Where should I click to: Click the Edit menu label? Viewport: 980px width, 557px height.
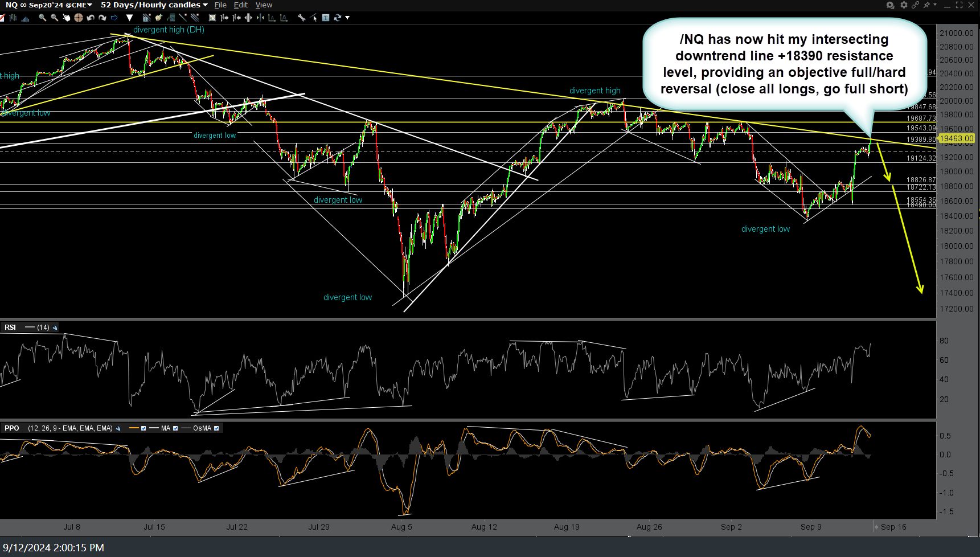(x=240, y=5)
